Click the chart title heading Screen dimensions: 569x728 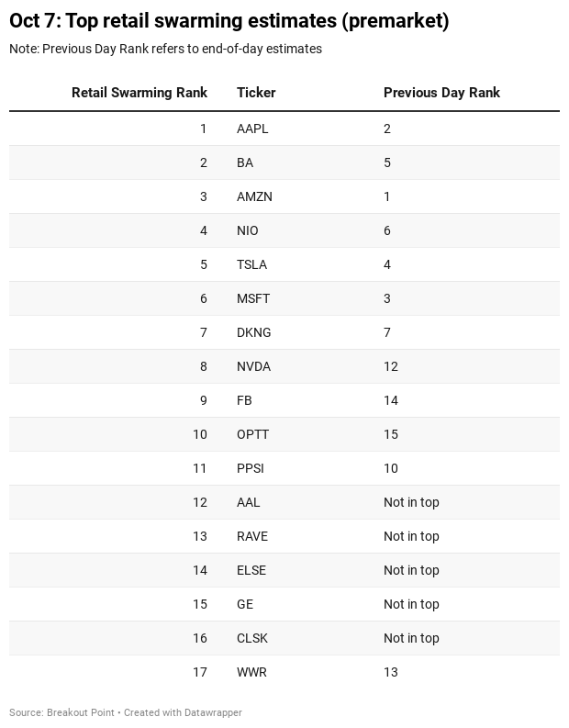(x=229, y=21)
